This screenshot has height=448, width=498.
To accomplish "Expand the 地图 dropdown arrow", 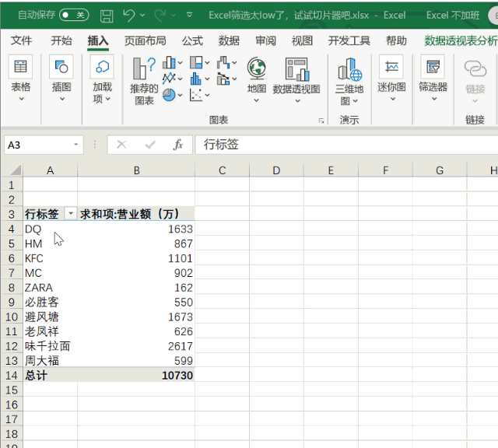I will click(x=256, y=100).
